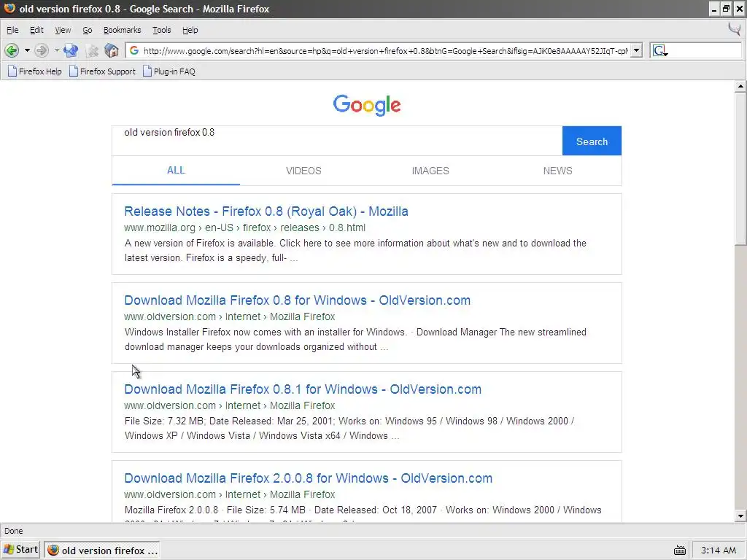The height and width of the screenshot is (560, 747).
Task: Open Release Notes - Firefox 0.8 (Royal Oak) result
Action: pyautogui.click(x=266, y=211)
